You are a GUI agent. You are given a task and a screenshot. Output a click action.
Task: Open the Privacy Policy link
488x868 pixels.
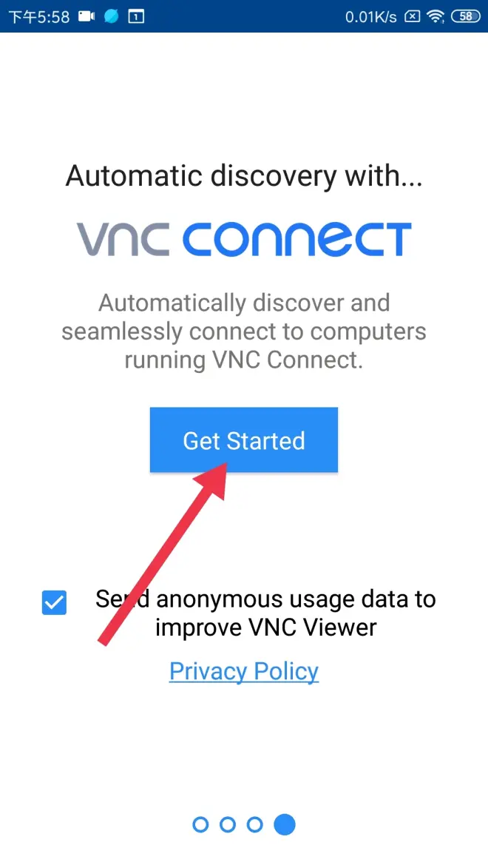[244, 671]
